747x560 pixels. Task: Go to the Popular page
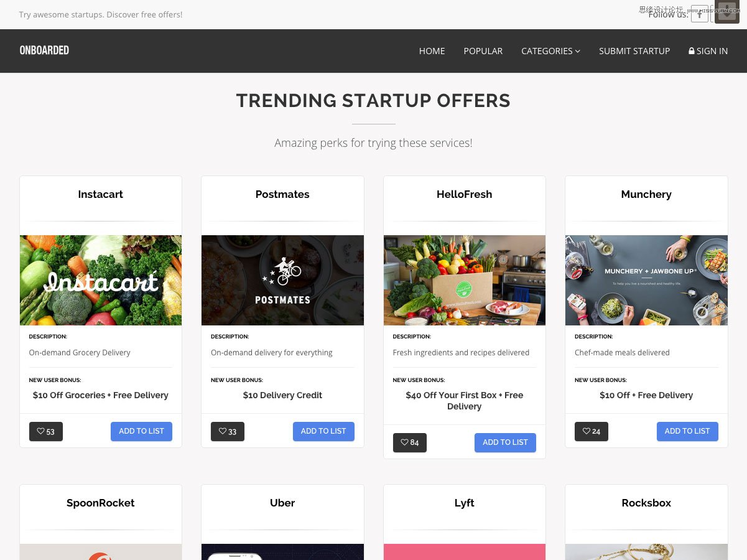[x=483, y=51]
